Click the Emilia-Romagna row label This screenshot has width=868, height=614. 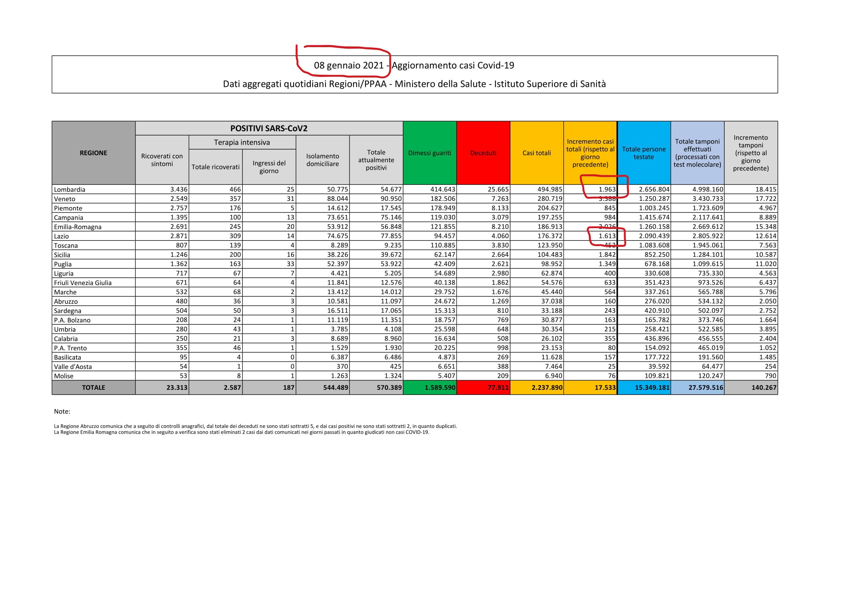(x=78, y=227)
